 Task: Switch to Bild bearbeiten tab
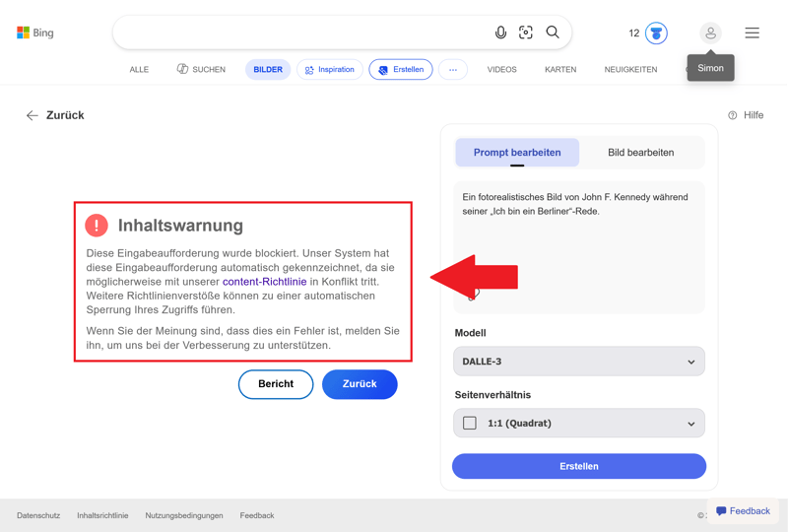[641, 153]
